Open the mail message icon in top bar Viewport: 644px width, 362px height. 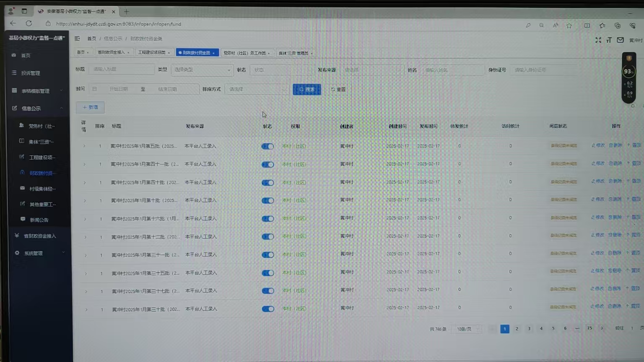tap(620, 40)
